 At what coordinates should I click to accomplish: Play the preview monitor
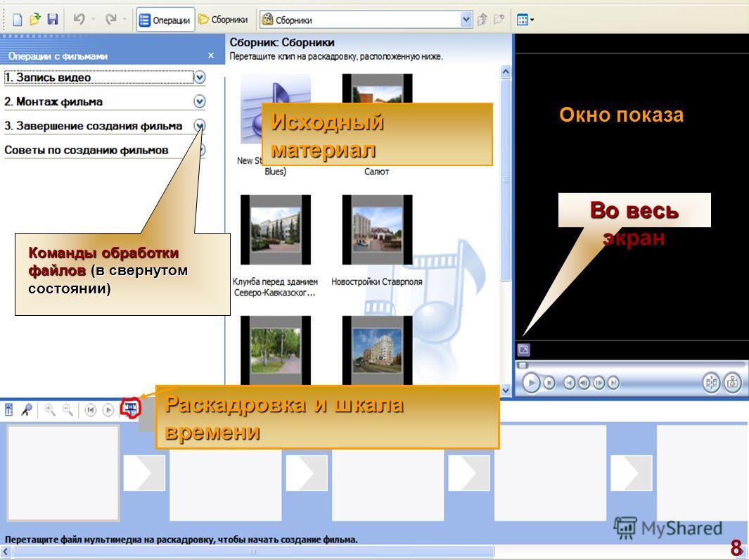coord(531,383)
